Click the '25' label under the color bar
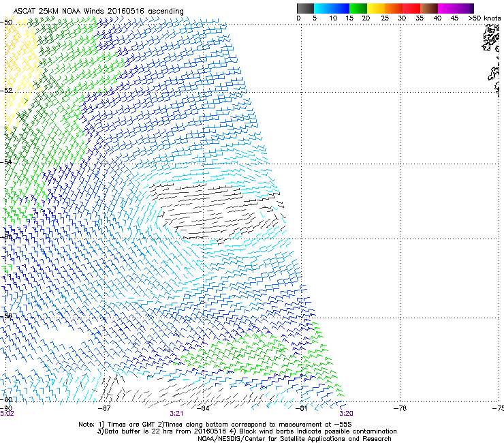Image resolution: width=504 pixels, height=443 pixels. [385, 18]
